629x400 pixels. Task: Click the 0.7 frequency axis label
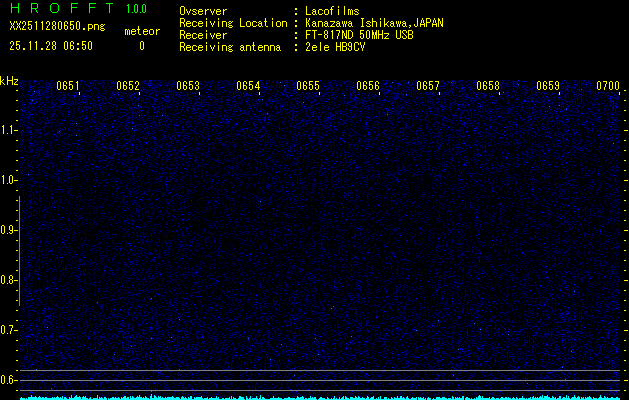[9, 330]
